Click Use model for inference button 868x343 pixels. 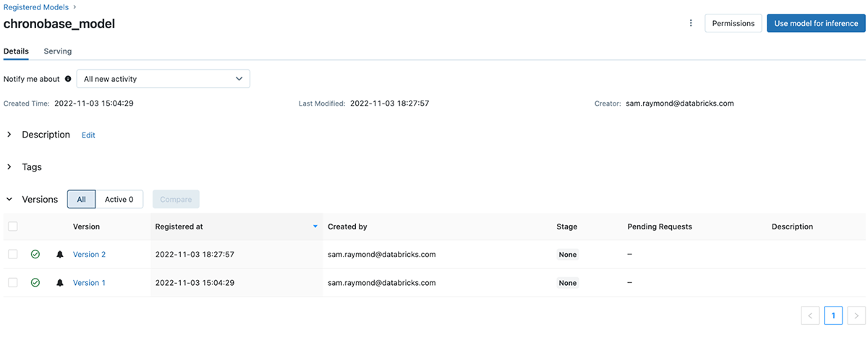(x=816, y=23)
